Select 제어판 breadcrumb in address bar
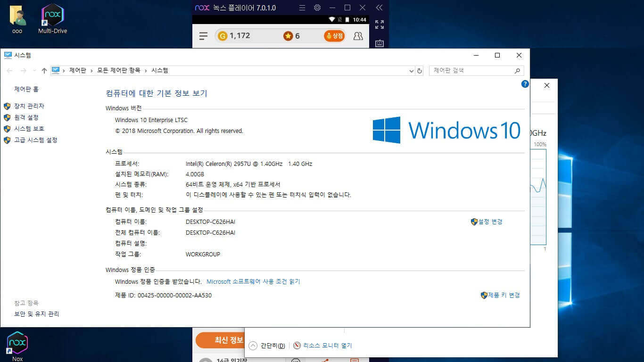The width and height of the screenshot is (644, 362). click(78, 71)
